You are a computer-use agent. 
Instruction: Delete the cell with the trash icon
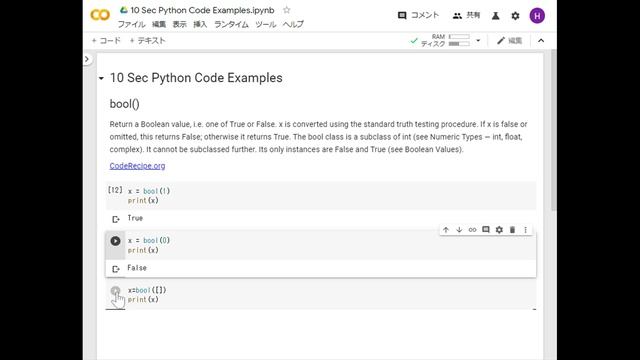click(x=512, y=230)
